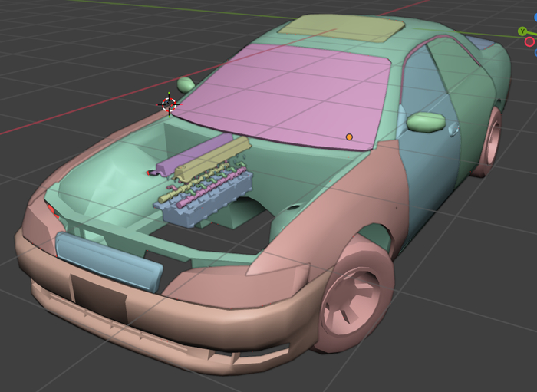The height and width of the screenshot is (392, 537).
Task: Select the pink windshield mesh
Action: pyautogui.click(x=284, y=92)
